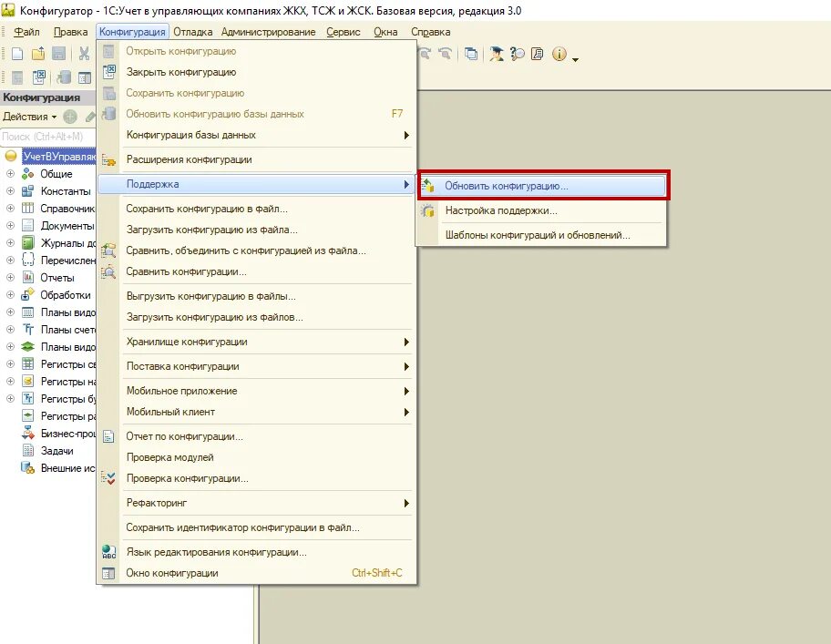Expand the Поставка конфигурации submenu
This screenshot has height=644, width=831.
click(256, 366)
